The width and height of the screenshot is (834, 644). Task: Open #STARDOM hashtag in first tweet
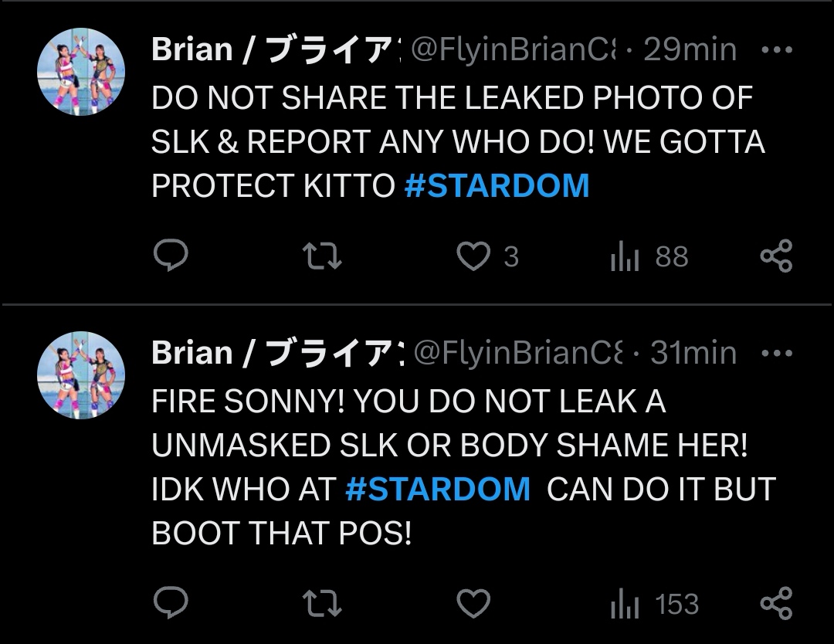[x=497, y=186]
